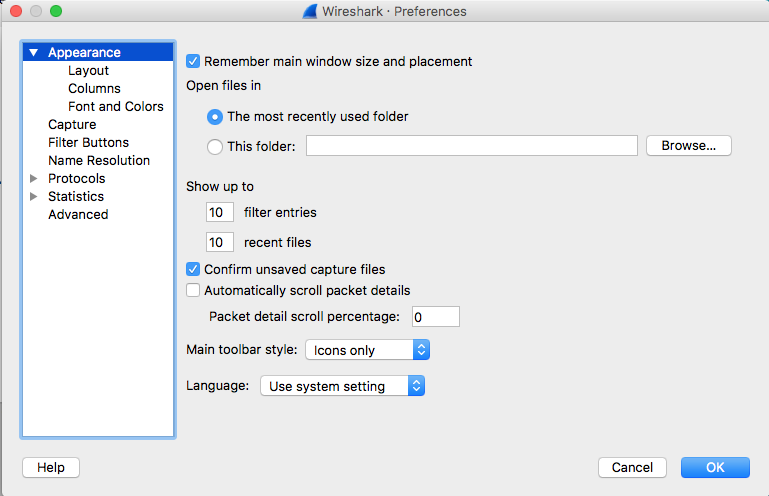The image size is (769, 496).
Task: Expand the Protocols tree node
Action: click(34, 179)
